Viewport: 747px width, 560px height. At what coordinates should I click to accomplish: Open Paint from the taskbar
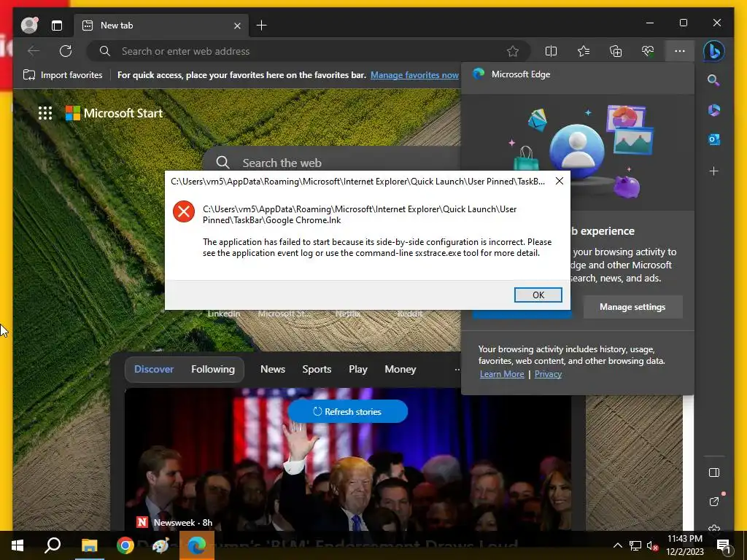tap(161, 545)
